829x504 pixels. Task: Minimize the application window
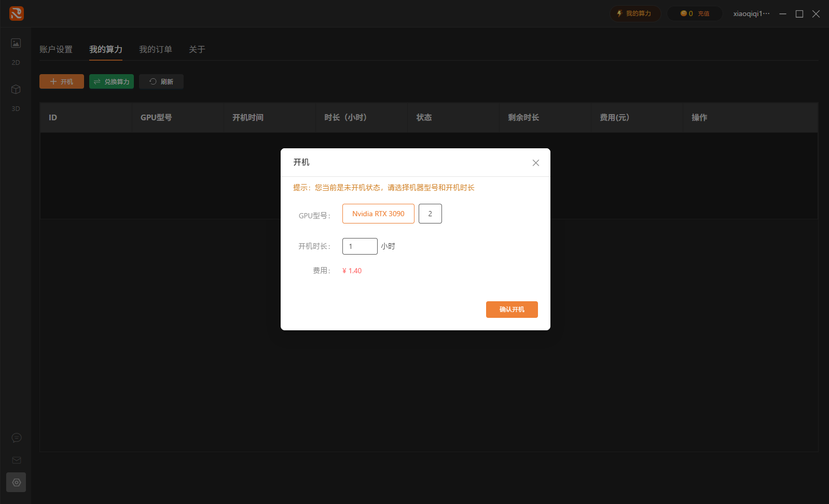(x=783, y=14)
